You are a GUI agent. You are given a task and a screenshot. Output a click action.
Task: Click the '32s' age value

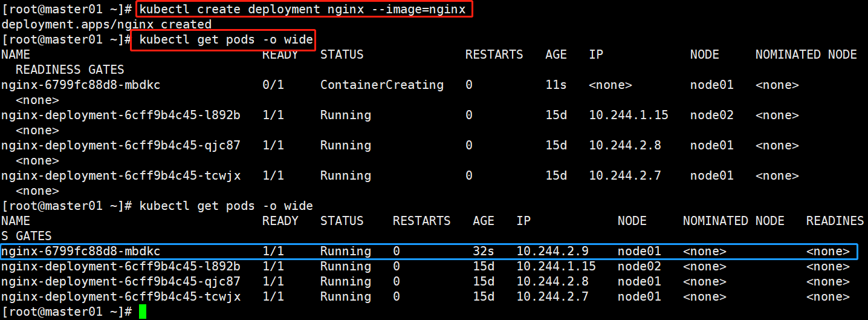click(483, 251)
